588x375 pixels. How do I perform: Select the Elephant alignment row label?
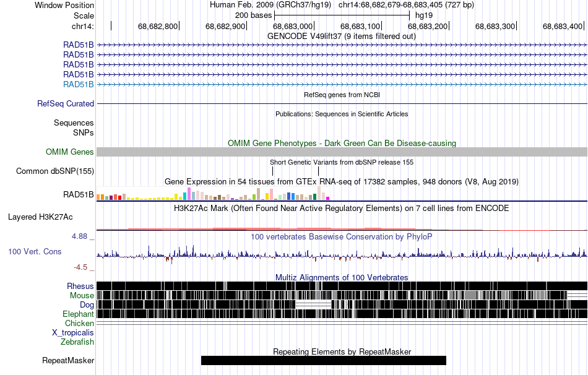click(x=78, y=314)
